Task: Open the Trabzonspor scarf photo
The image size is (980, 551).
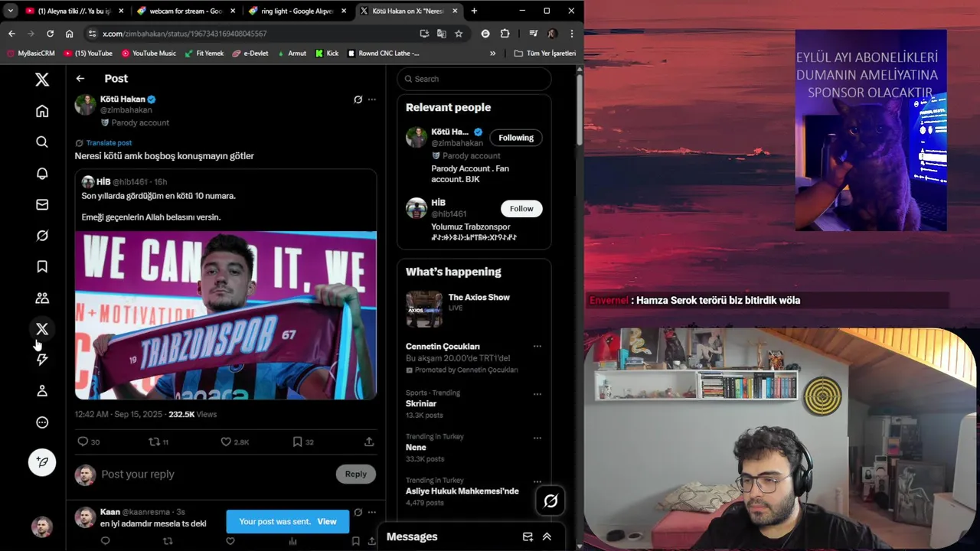Action: point(226,315)
